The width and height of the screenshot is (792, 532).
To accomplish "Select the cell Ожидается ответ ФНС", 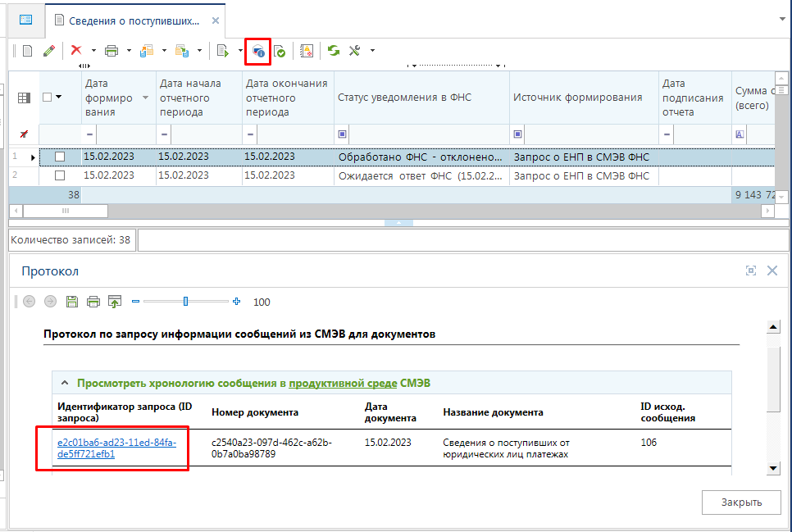I will coord(421,175).
